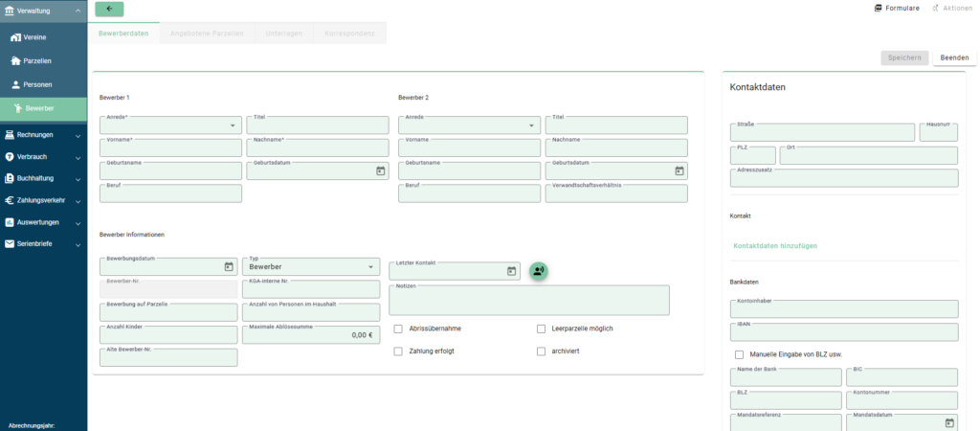
Task: Expand the Typ dropdown showing Bewerber
Action: (x=312, y=267)
